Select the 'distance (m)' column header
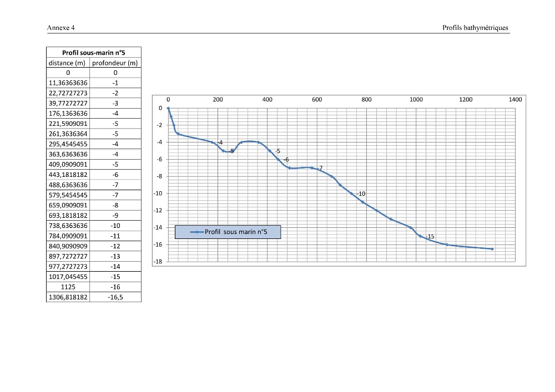The image size is (555, 392). [68, 63]
